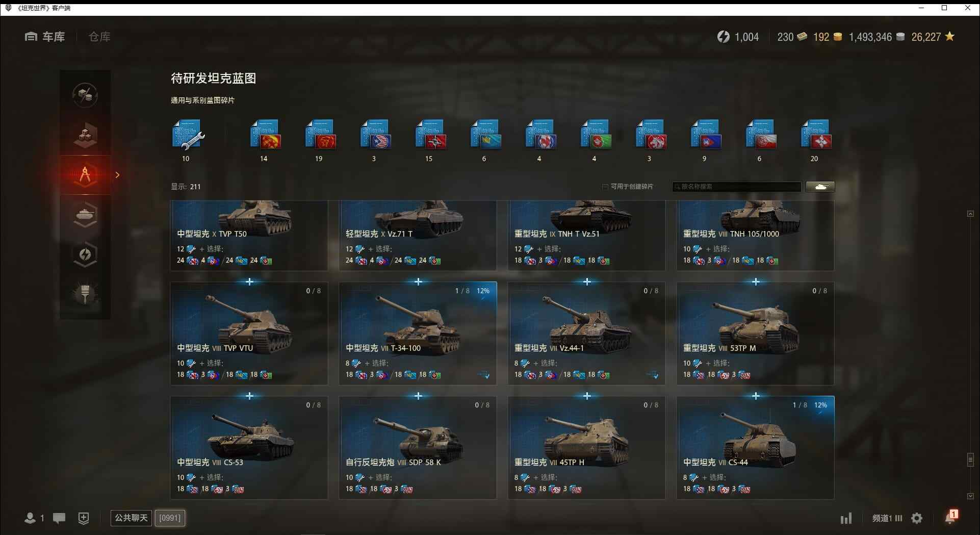This screenshot has height=535, width=980.
Task: Focus the 按名称搜索 search field
Action: coord(737,187)
